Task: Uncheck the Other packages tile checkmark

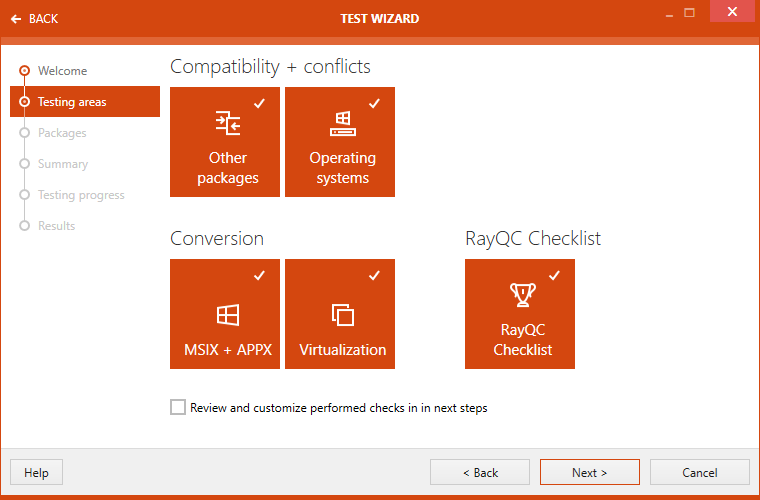Action: click(x=260, y=103)
